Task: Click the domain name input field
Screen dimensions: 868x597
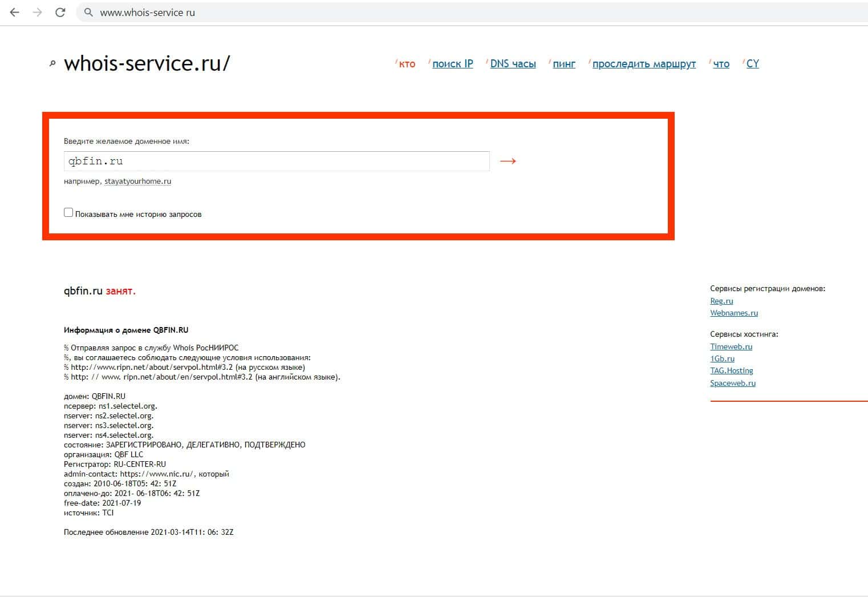Action: [x=277, y=162]
